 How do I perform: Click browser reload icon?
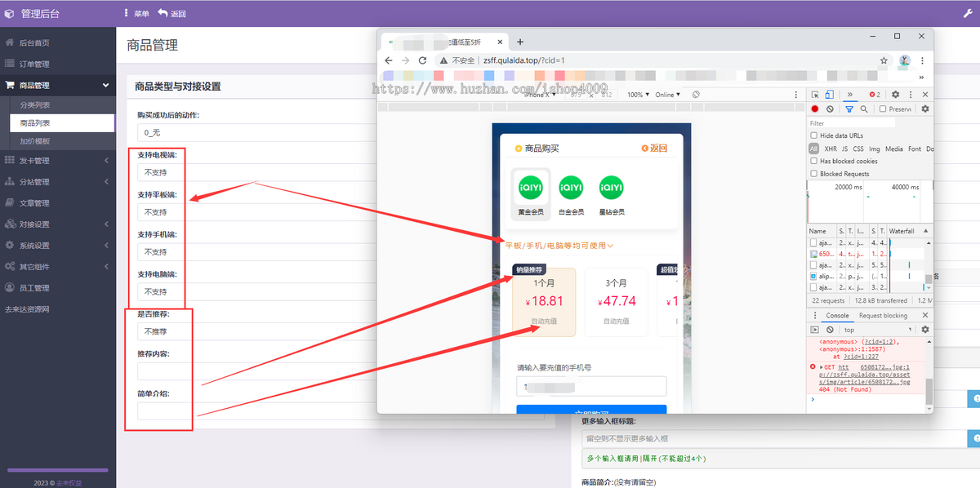click(x=422, y=60)
